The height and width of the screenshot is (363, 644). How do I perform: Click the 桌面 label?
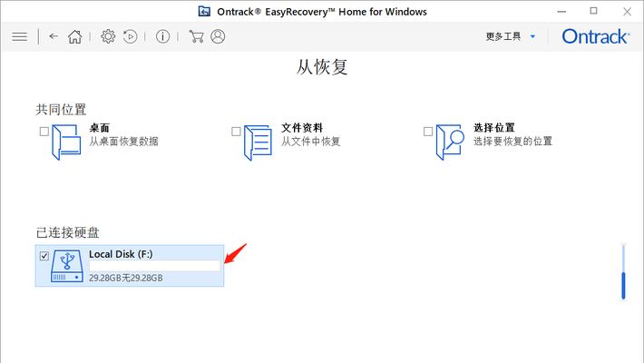[100, 128]
